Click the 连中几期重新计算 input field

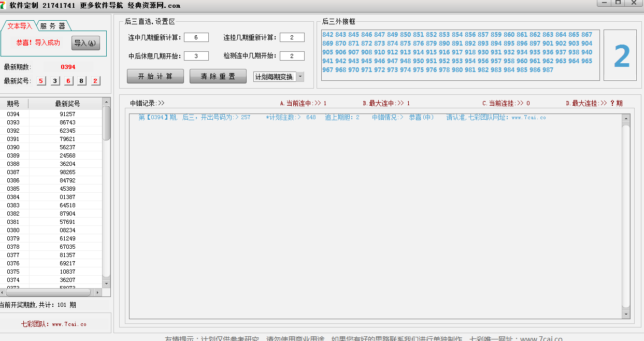196,37
